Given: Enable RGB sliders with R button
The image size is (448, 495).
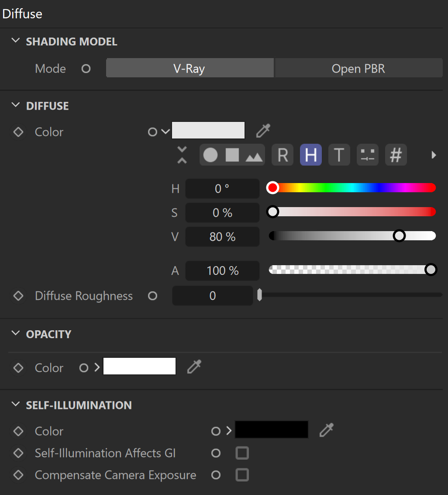Looking at the screenshot, I should (283, 155).
